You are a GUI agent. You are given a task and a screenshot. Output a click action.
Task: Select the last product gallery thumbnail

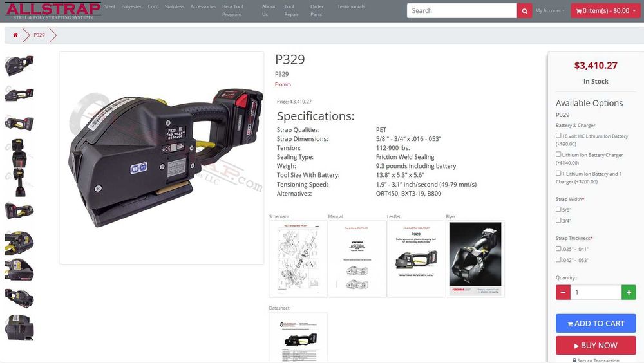coord(19,327)
